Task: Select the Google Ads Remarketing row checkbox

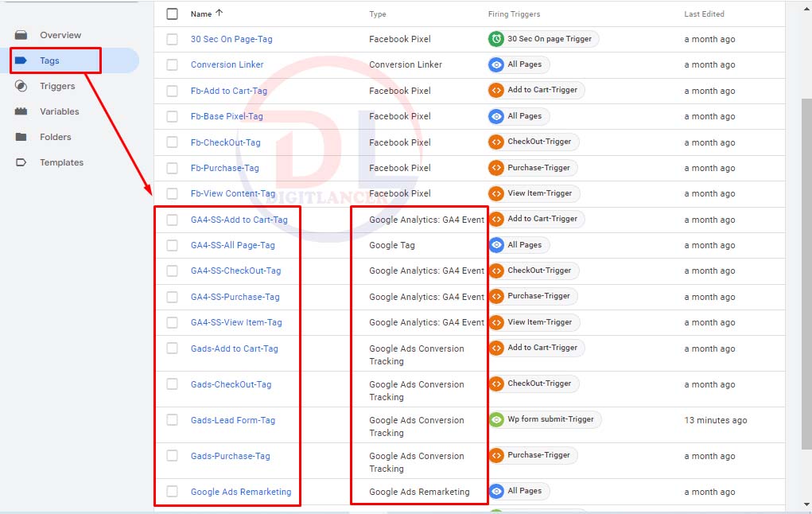Action: click(x=172, y=491)
